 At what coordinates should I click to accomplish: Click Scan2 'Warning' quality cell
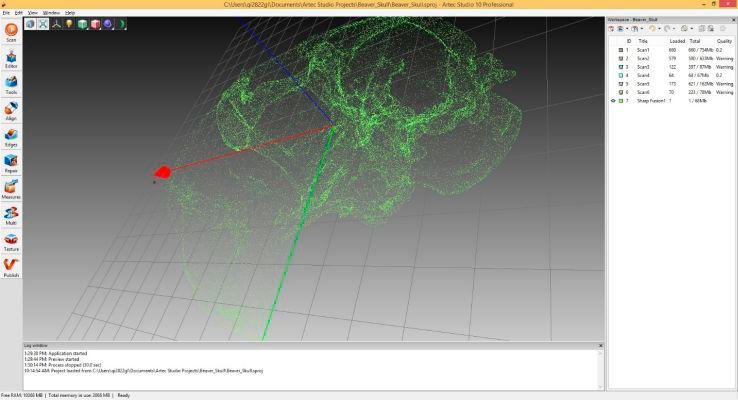pyautogui.click(x=724, y=58)
